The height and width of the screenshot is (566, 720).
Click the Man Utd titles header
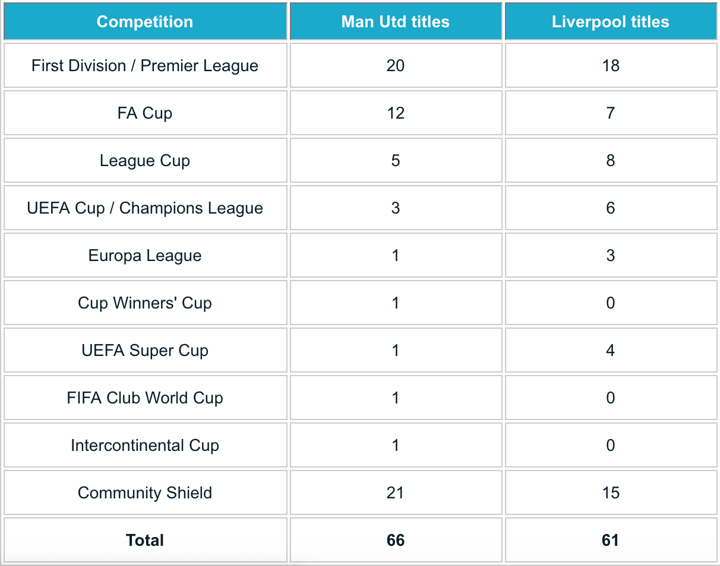pos(395,21)
